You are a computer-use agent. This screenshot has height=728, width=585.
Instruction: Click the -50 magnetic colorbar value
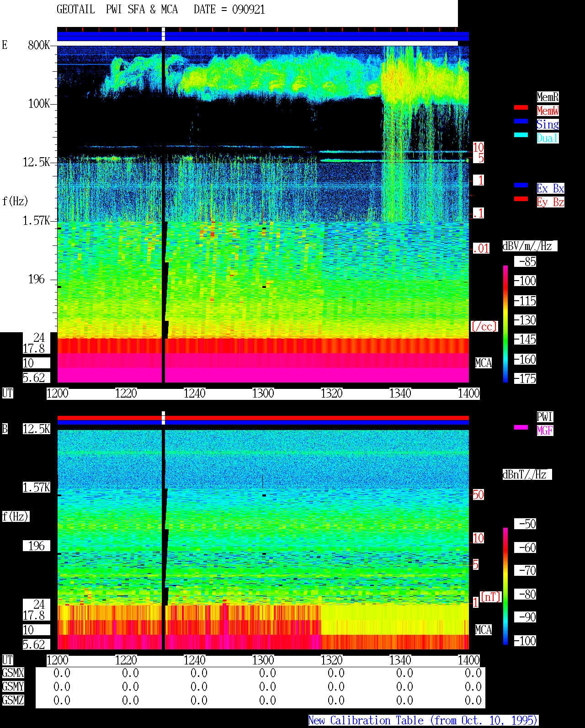[x=525, y=524]
